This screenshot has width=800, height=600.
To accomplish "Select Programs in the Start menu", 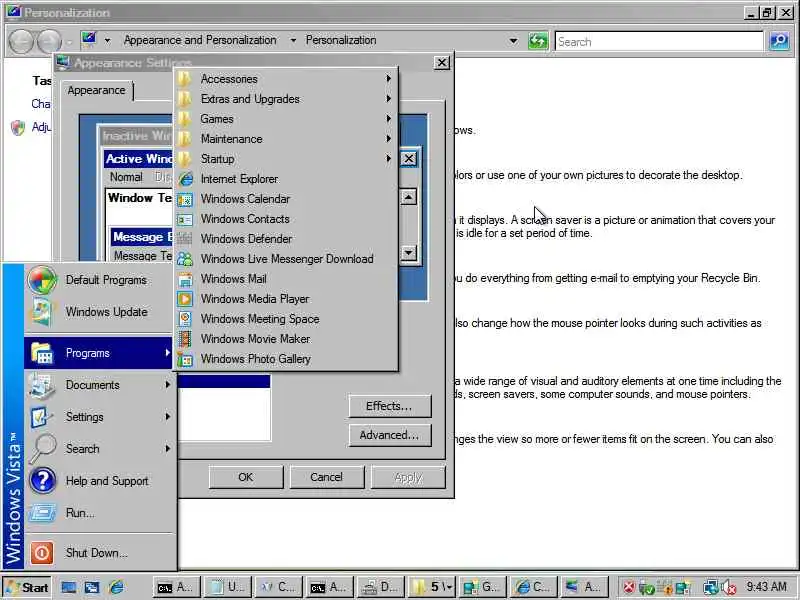I will [99, 353].
